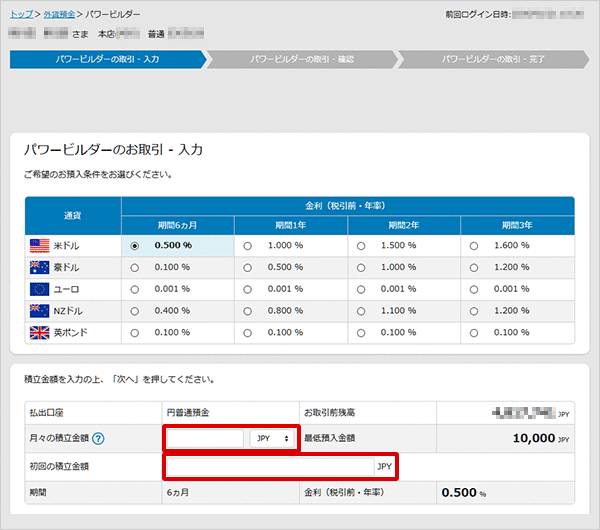Select Euro 6-month 0.001% radio button
The height and width of the screenshot is (530, 600).
pyautogui.click(x=135, y=289)
